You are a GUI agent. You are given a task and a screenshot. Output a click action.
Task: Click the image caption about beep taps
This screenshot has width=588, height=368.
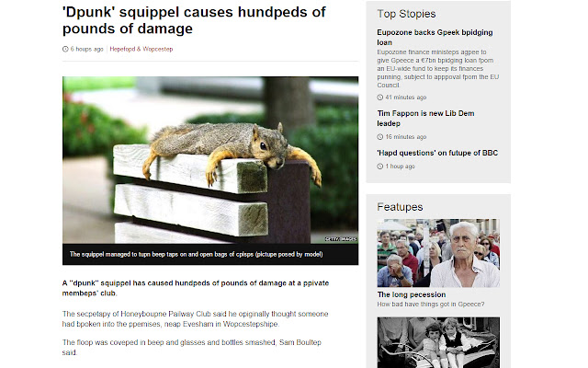point(196,254)
